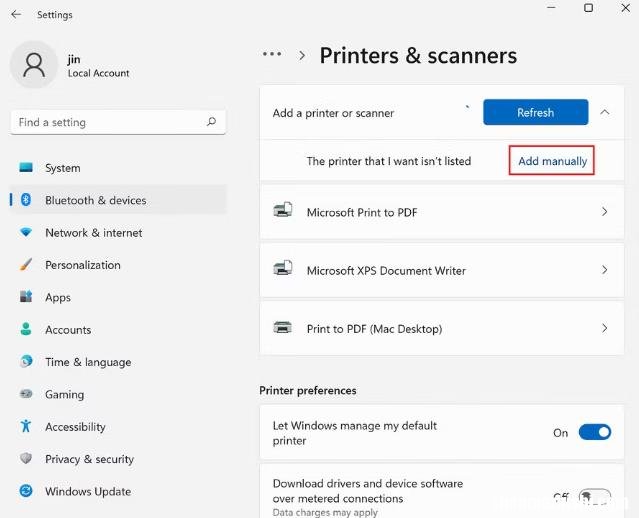The width and height of the screenshot is (639, 518).
Task: Click the Windows Update sync icon
Action: [26, 491]
